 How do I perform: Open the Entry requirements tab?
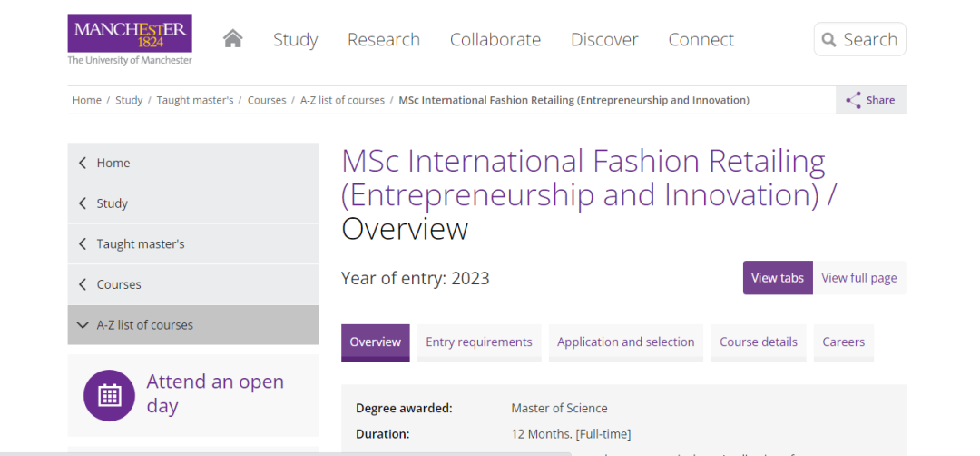[x=478, y=342]
